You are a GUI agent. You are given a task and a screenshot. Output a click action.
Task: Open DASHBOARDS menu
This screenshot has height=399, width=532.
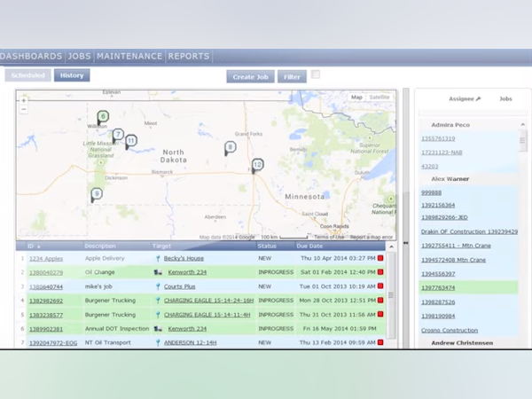30,57
